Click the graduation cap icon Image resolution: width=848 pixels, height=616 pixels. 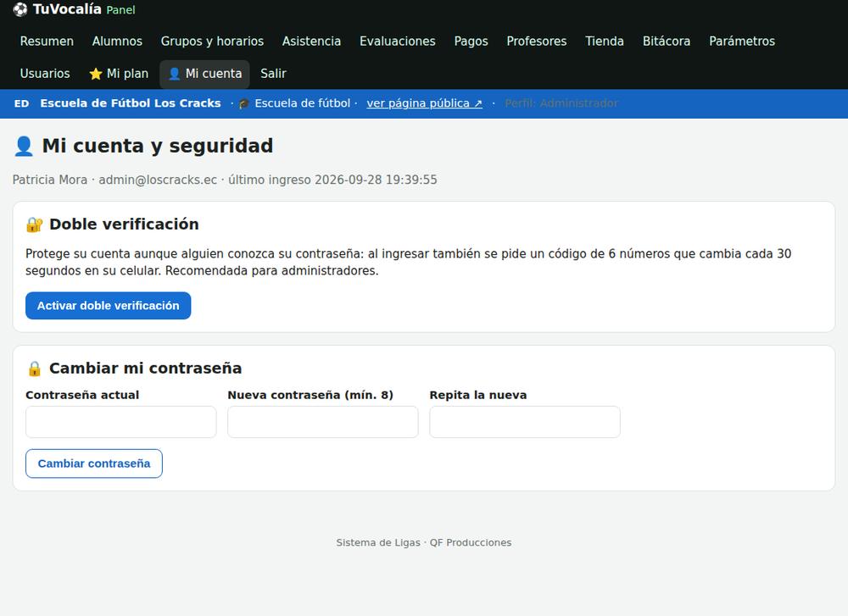[x=244, y=103]
